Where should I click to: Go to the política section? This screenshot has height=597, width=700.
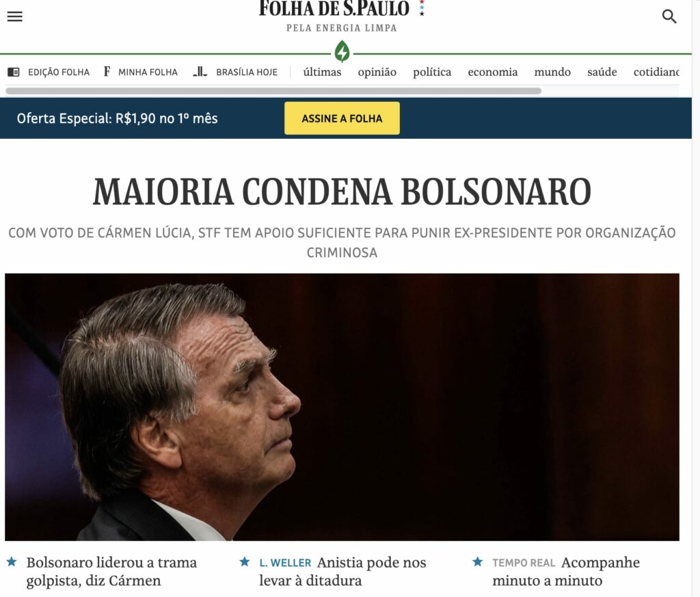(432, 72)
